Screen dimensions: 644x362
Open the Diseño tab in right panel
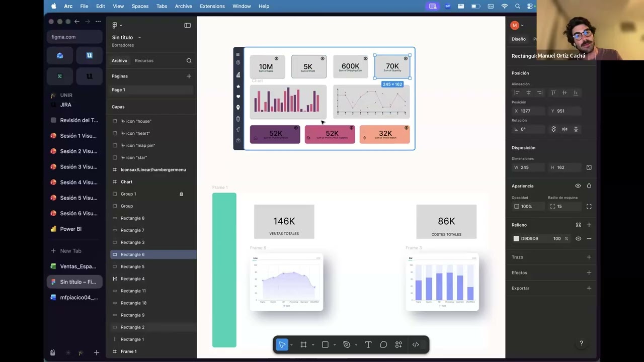(518, 39)
